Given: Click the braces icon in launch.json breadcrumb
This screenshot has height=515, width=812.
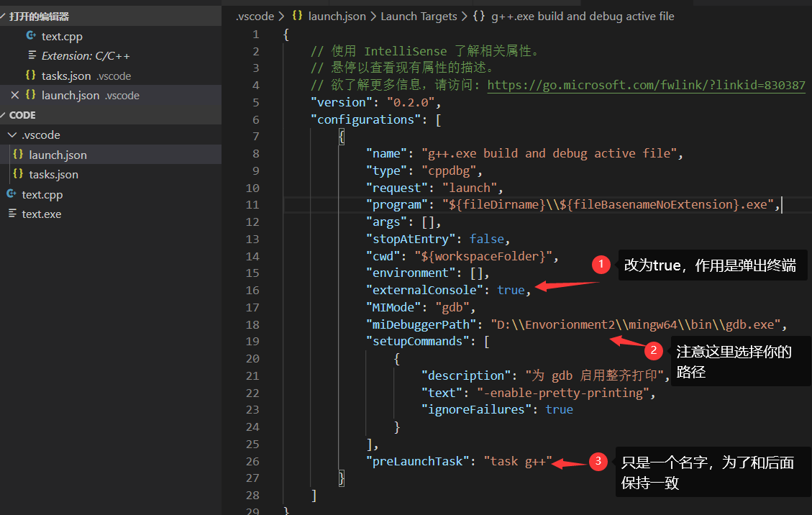Looking at the screenshot, I should (297, 16).
